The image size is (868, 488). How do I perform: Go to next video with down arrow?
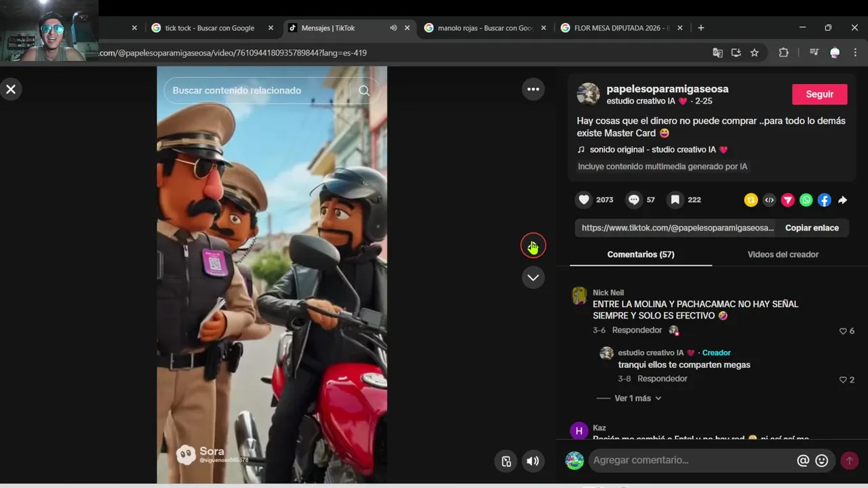pos(533,277)
